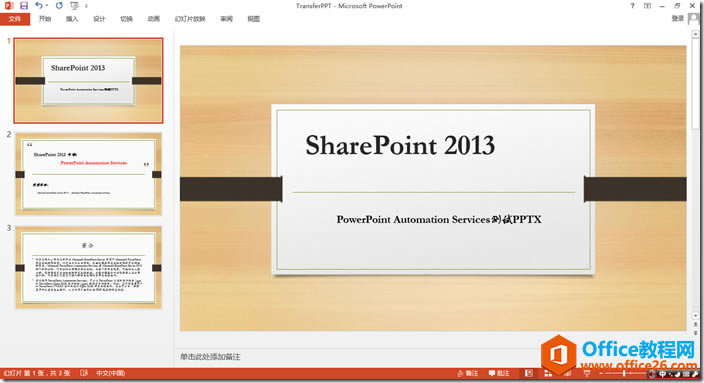Open spell check icon in status bar

(84, 373)
